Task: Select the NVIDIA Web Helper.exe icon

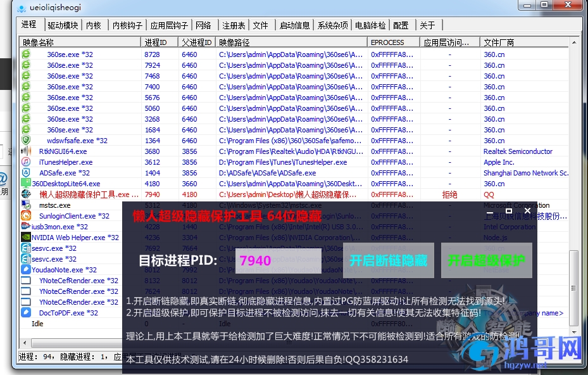Action: point(26,238)
